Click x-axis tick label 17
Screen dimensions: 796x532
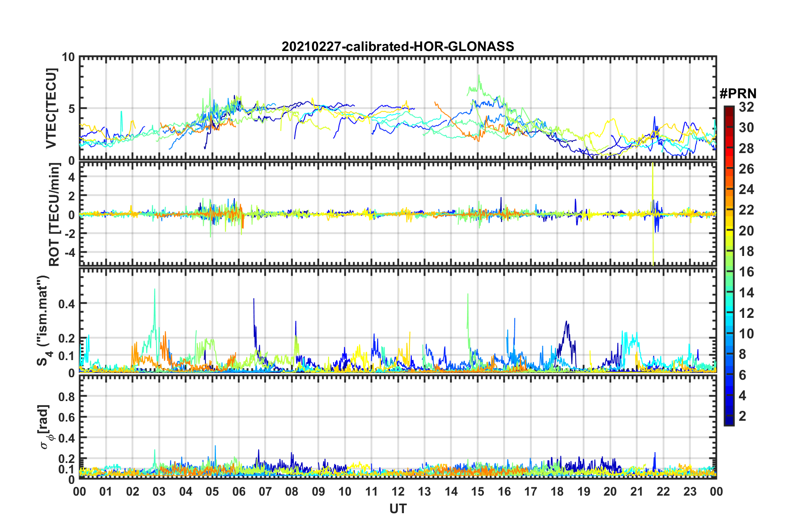point(531,491)
